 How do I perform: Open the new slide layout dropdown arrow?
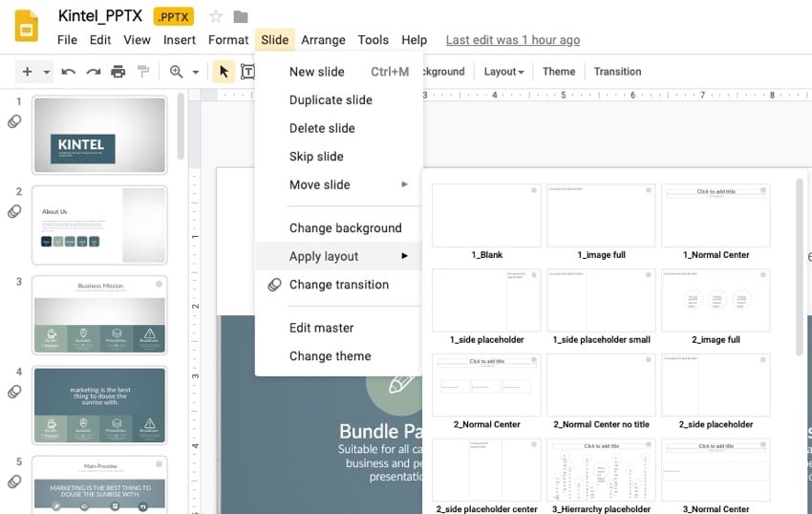[46, 72]
